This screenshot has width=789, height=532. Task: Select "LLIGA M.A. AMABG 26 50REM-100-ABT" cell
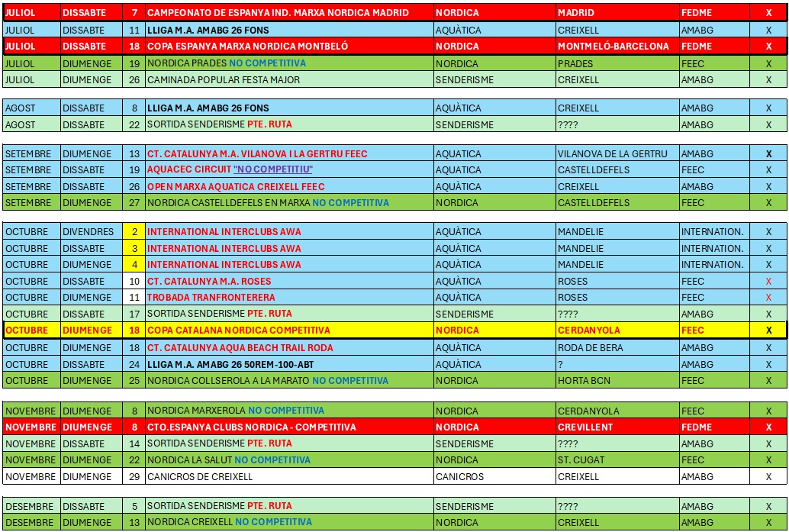(x=230, y=365)
